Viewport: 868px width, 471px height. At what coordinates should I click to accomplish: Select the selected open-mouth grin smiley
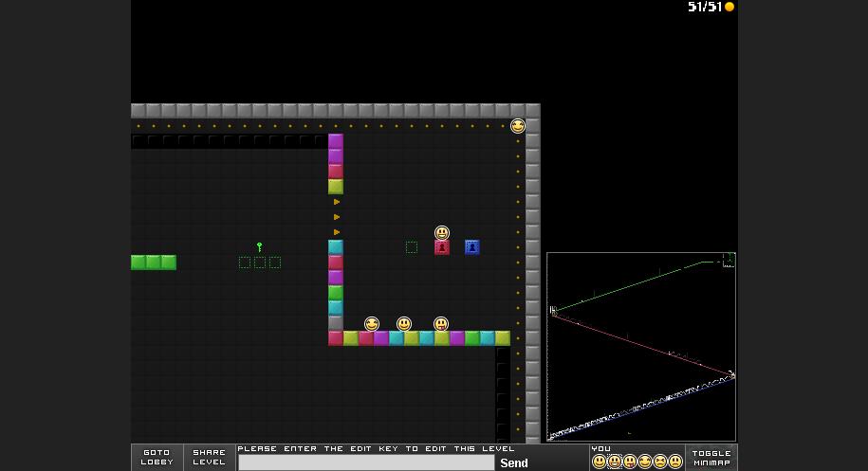615,461
